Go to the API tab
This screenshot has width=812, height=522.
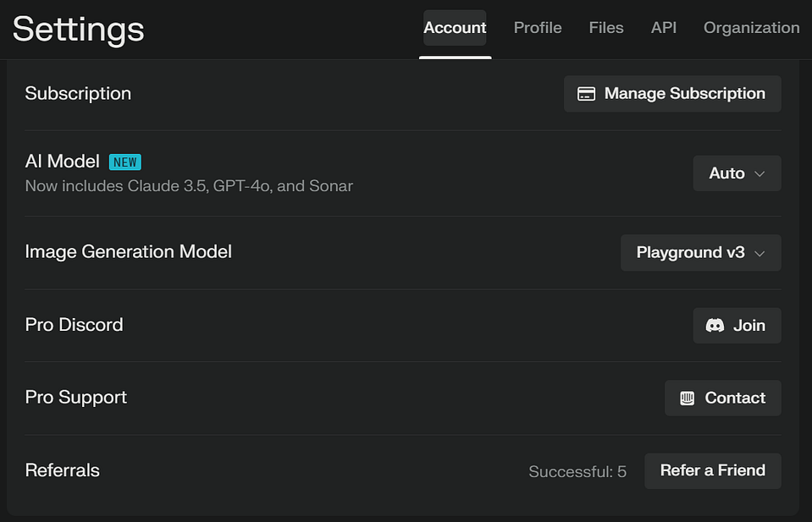(664, 28)
